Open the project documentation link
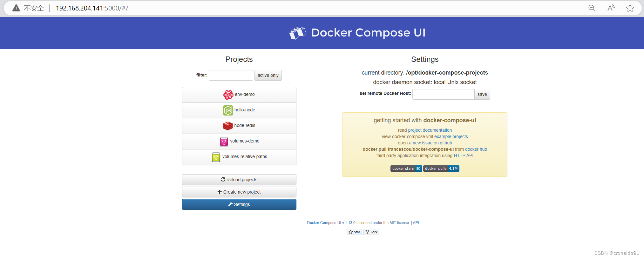This screenshot has height=258, width=644. pos(430,130)
